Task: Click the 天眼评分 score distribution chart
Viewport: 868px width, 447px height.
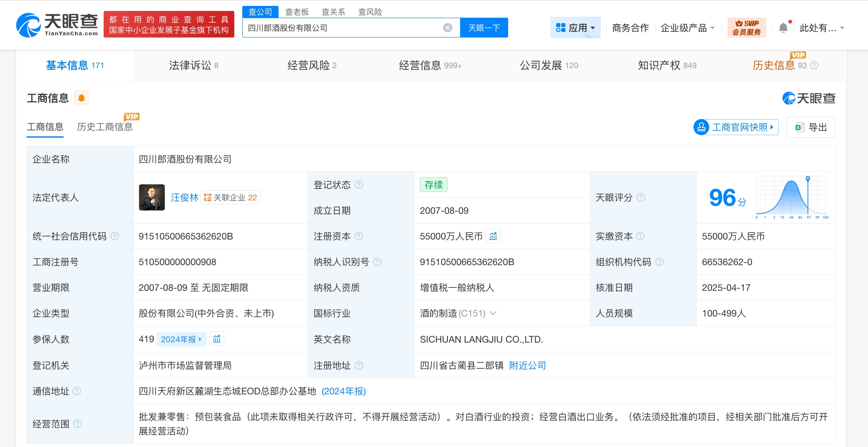Action: click(791, 197)
